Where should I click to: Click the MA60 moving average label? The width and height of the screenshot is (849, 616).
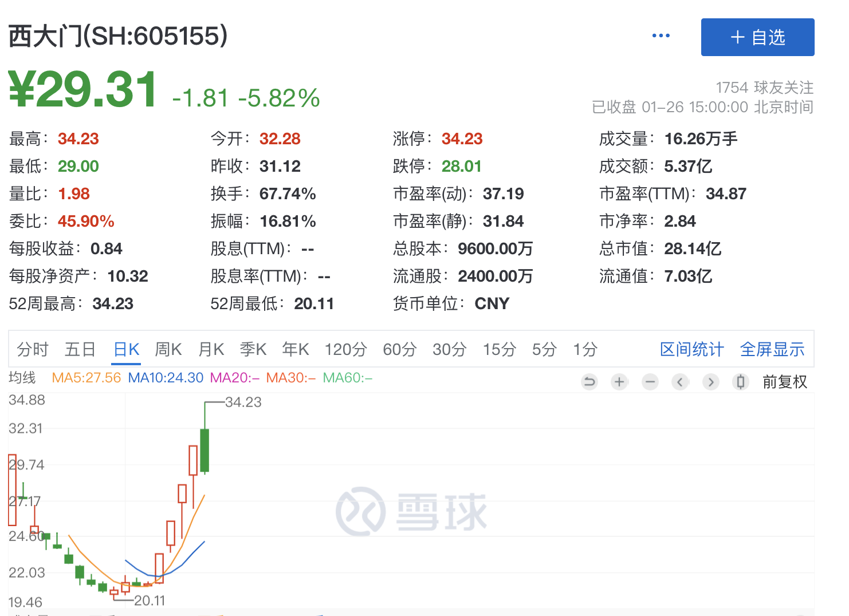[348, 378]
